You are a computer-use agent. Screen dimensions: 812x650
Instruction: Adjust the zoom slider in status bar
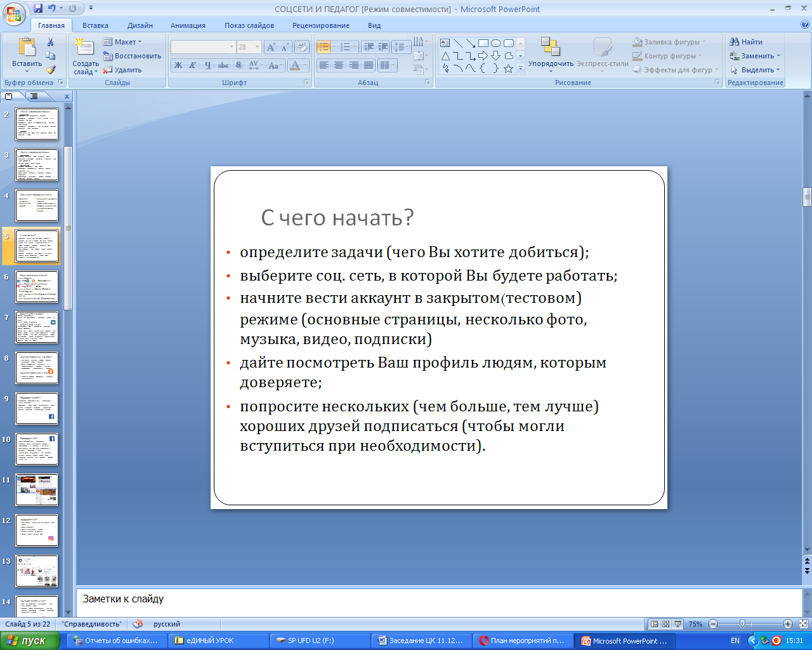[742, 624]
